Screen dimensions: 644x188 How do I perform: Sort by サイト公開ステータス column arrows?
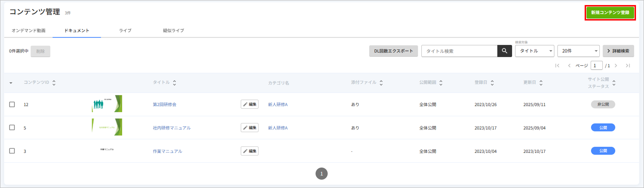click(614, 83)
